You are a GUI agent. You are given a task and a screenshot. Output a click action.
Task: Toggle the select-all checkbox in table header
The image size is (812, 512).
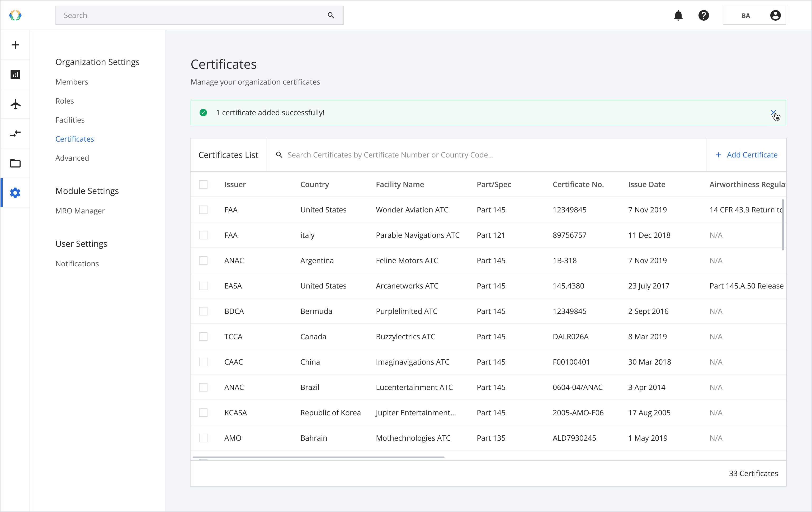coord(203,184)
